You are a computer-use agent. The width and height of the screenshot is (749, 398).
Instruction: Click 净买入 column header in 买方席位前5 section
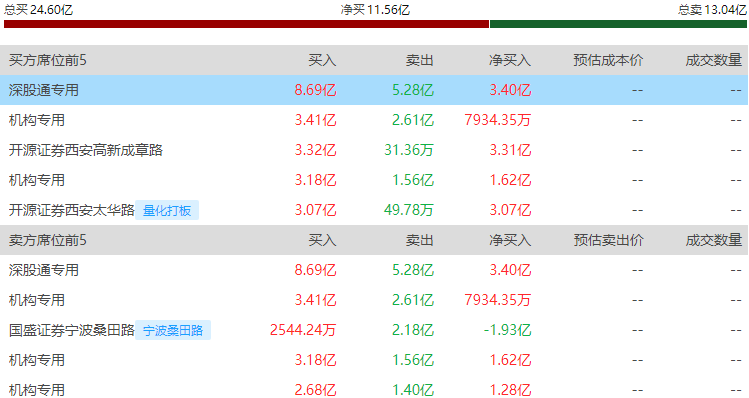pos(510,60)
